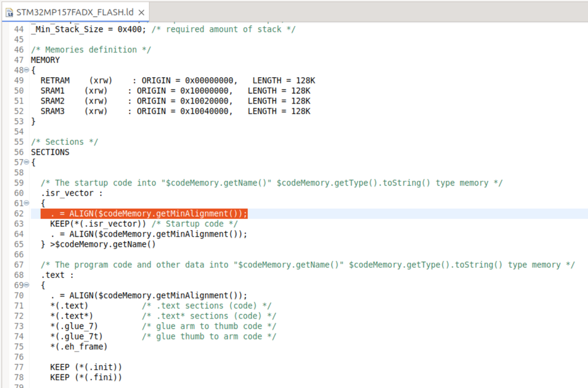588x388 pixels.
Task: Select the SECTIONS keyword
Action: click(49, 152)
